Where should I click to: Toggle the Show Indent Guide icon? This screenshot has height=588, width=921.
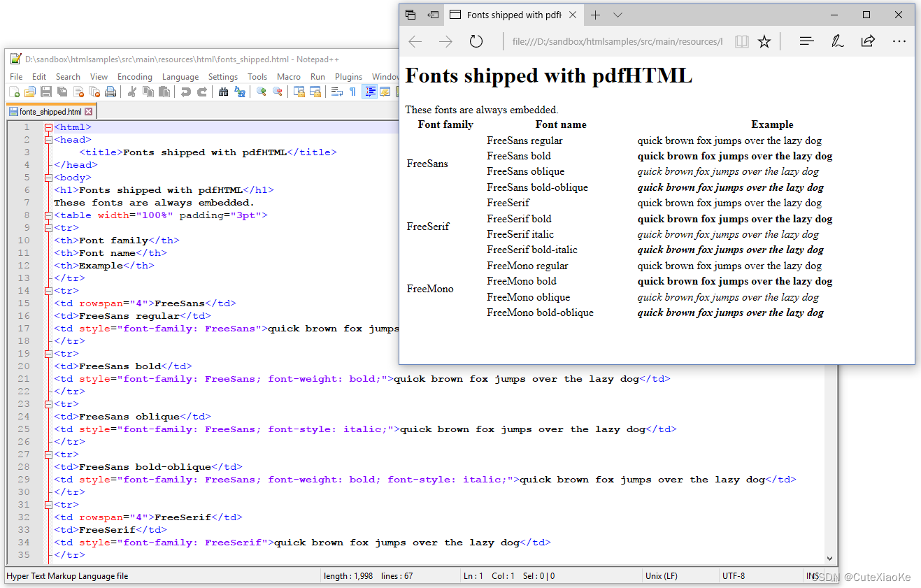point(369,92)
